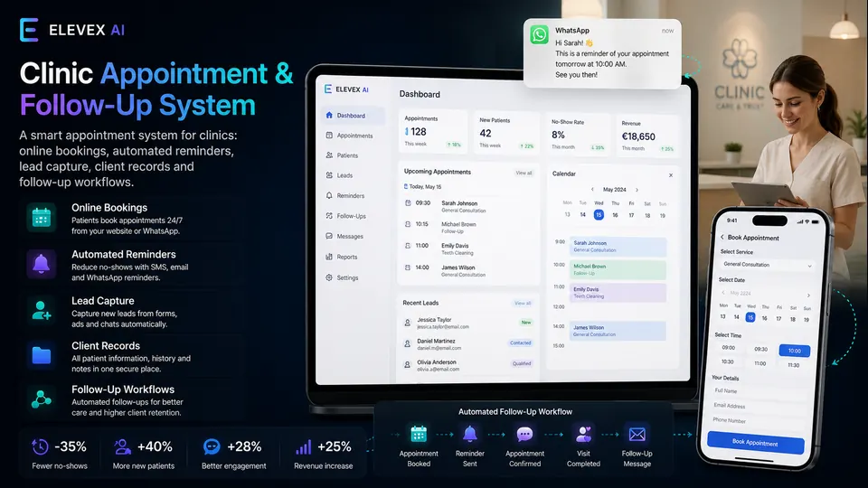Select the 11:30 time slot on phone

point(793,365)
